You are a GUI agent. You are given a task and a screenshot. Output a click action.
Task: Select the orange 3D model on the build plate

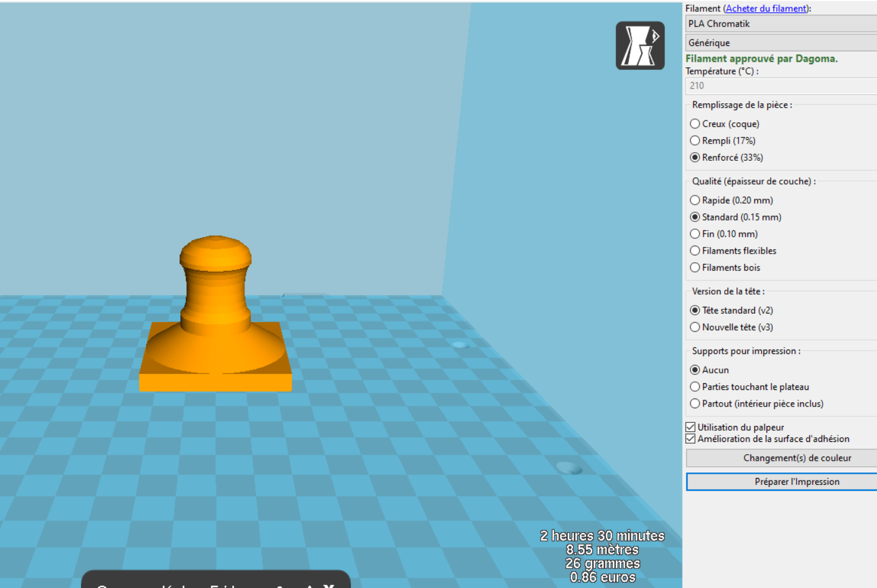tap(216, 318)
